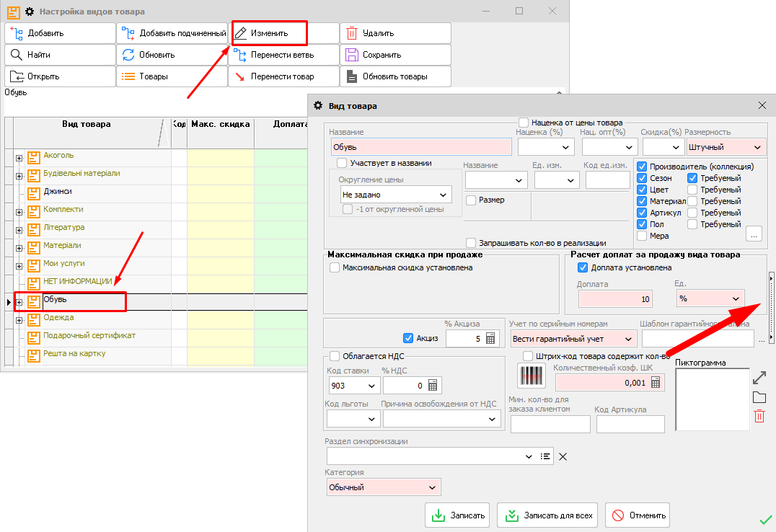Open list icon in Раздел синхронизации
This screenshot has width=776, height=532.
click(547, 456)
